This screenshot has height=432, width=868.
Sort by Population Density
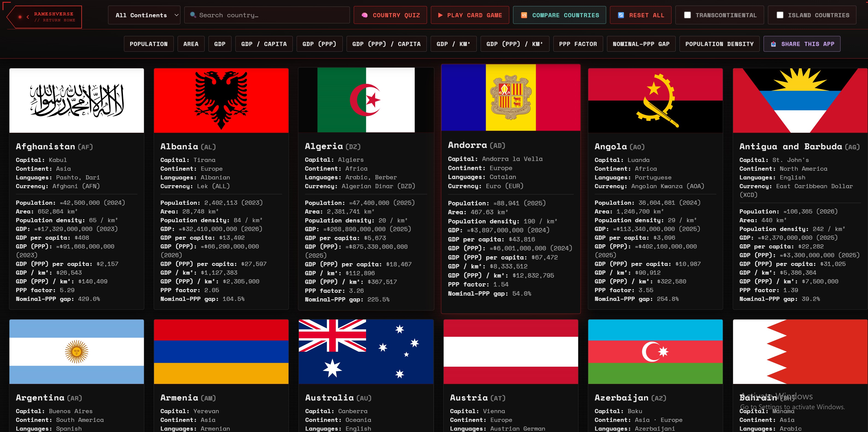719,44
